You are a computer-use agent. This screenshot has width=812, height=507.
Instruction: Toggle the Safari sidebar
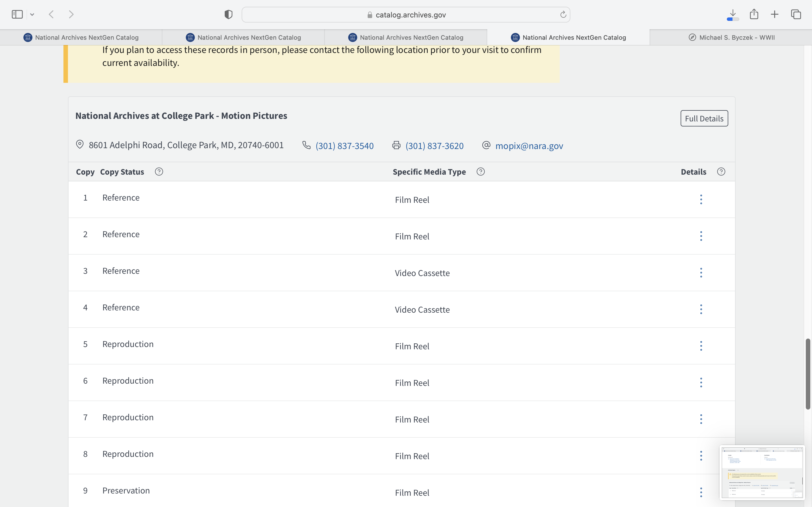(17, 14)
